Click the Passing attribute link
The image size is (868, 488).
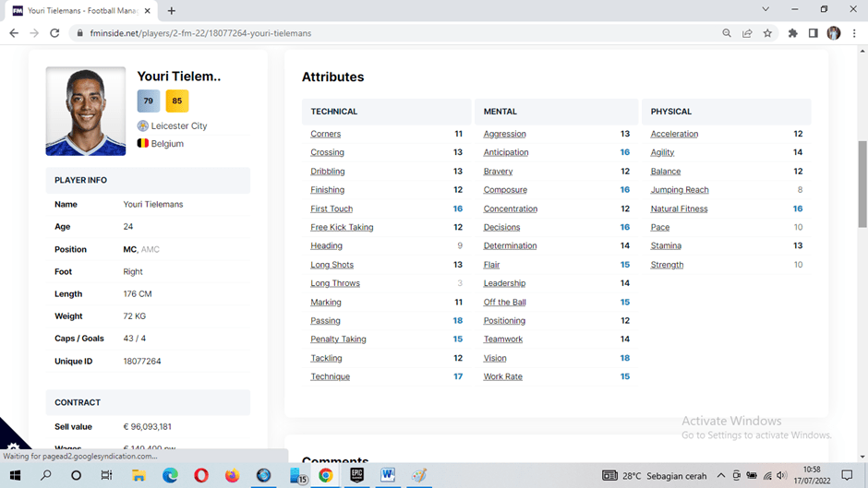click(x=325, y=321)
